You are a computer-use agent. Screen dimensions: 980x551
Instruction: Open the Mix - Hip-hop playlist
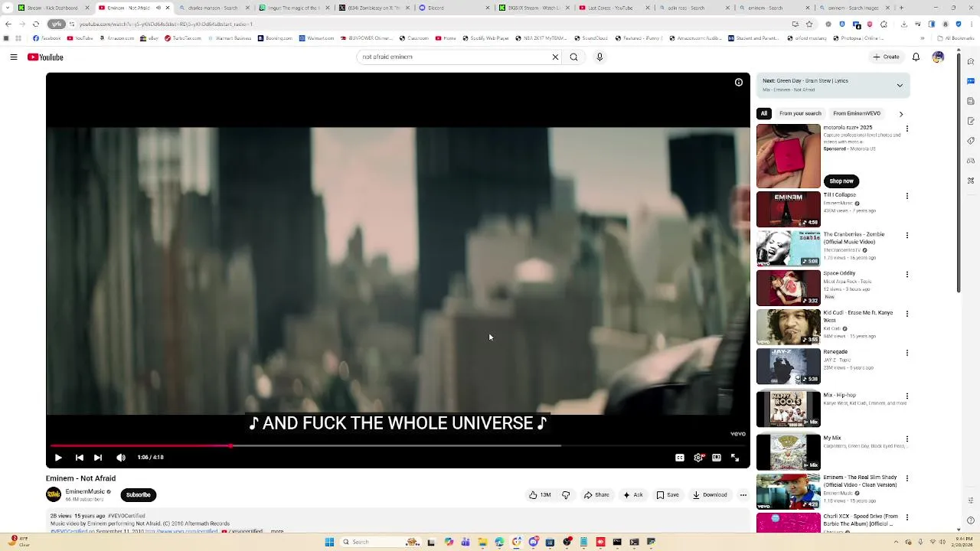click(x=788, y=409)
